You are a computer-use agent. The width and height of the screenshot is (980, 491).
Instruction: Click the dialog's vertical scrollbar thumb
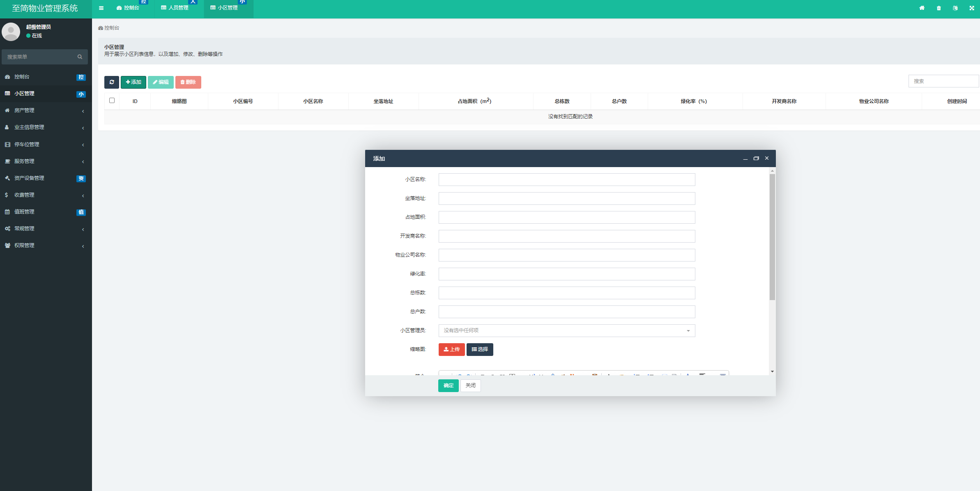click(772, 237)
